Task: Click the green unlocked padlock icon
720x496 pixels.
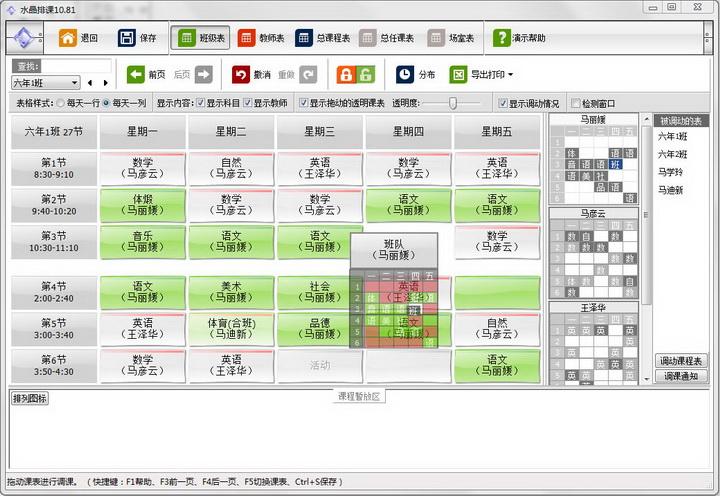Action: click(x=366, y=74)
